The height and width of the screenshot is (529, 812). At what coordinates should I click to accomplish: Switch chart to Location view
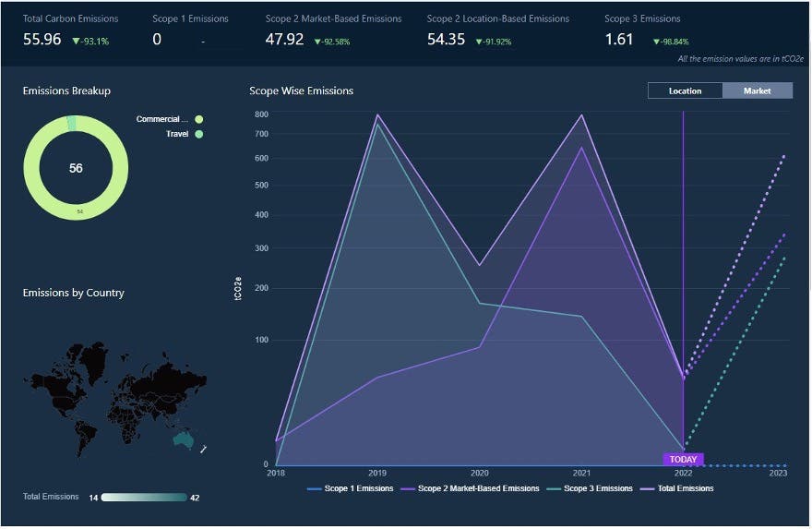click(x=685, y=90)
